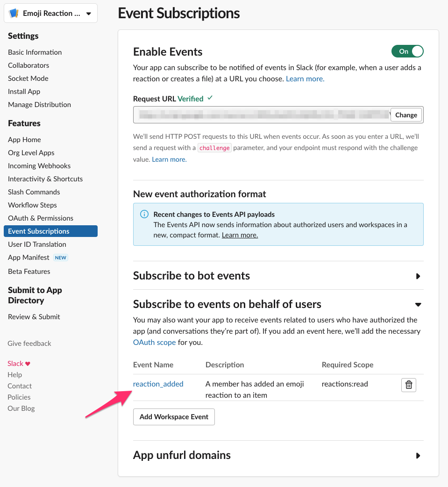Click the Request URL input field
This screenshot has width=448, height=487.
[x=262, y=115]
